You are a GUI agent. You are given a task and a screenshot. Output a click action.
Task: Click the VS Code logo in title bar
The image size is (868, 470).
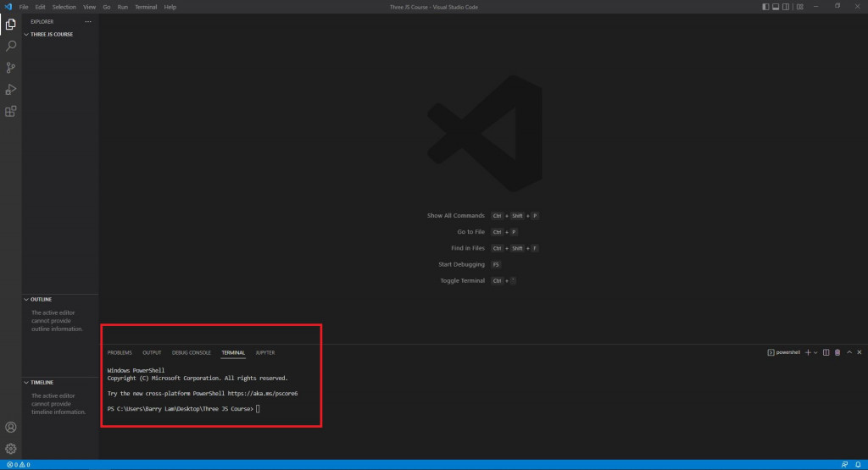tap(8, 7)
